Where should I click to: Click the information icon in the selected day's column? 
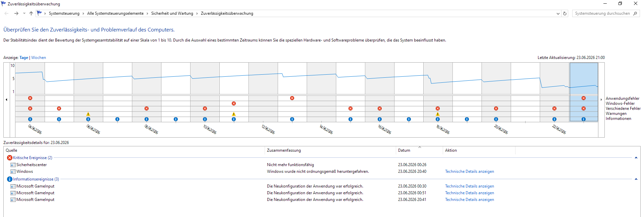584,119
